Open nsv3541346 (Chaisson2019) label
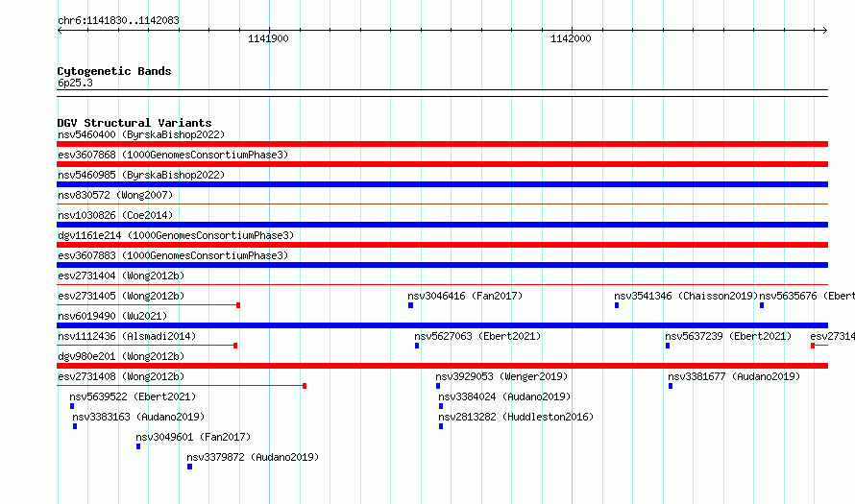 [686, 296]
